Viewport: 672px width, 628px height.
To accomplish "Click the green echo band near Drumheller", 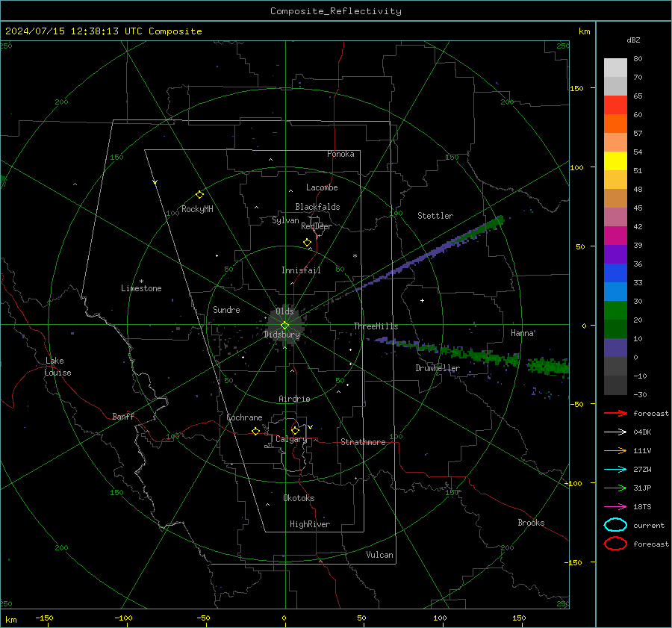I will (480, 354).
